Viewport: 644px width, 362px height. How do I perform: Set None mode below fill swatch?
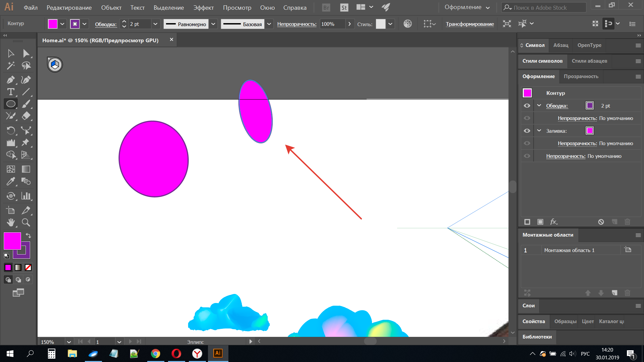pyautogui.click(x=28, y=267)
